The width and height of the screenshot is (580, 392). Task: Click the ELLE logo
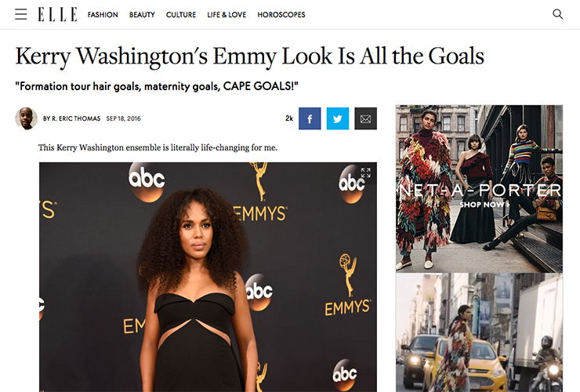(57, 14)
